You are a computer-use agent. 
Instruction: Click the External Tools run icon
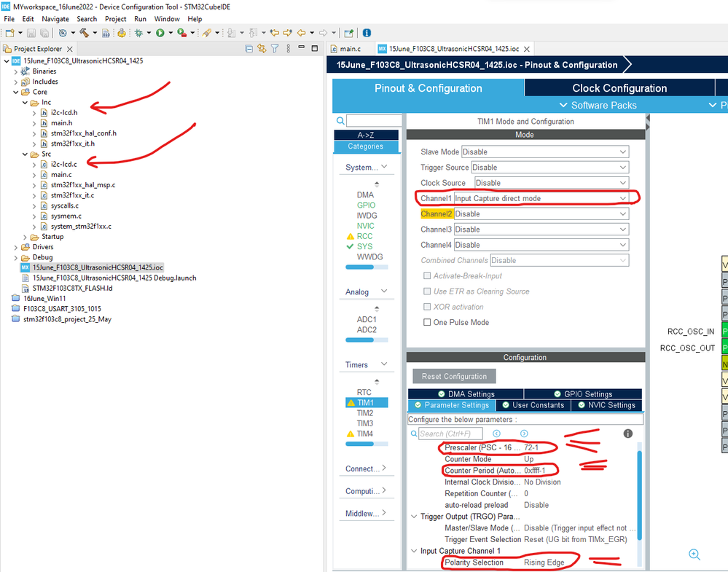tap(182, 33)
